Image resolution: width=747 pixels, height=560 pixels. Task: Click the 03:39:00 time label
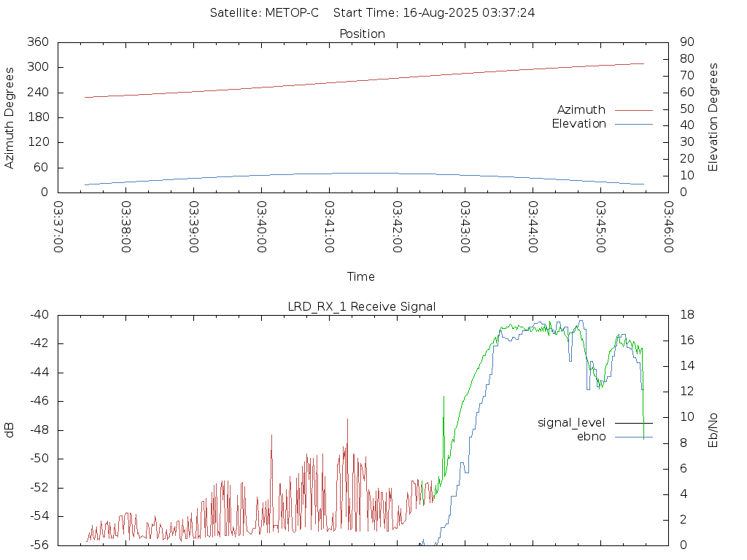[194, 227]
